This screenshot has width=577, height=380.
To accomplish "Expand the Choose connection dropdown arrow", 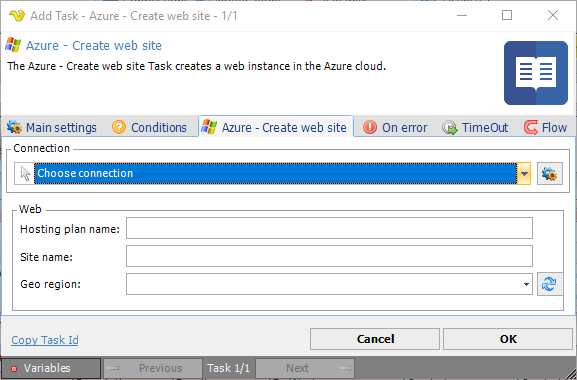I will click(x=524, y=173).
